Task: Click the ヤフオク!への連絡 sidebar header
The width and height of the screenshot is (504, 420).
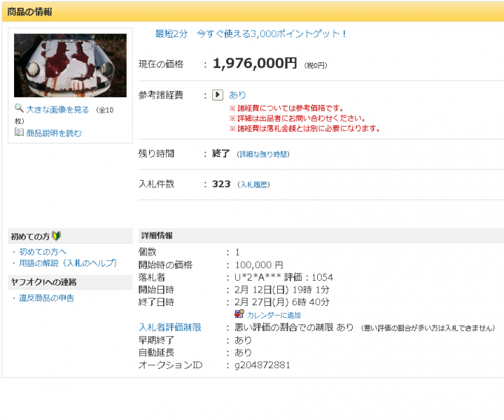Action: point(43,282)
